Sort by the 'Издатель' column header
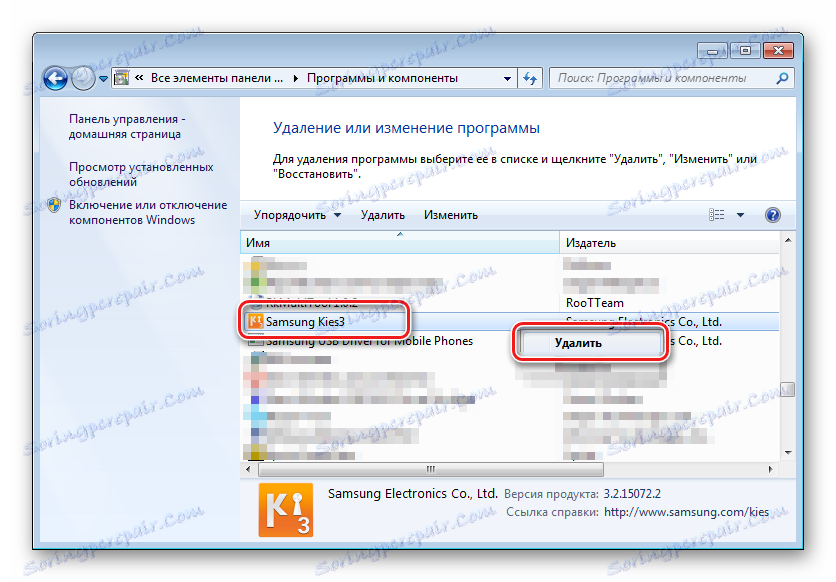The height and width of the screenshot is (582, 836). (669, 242)
